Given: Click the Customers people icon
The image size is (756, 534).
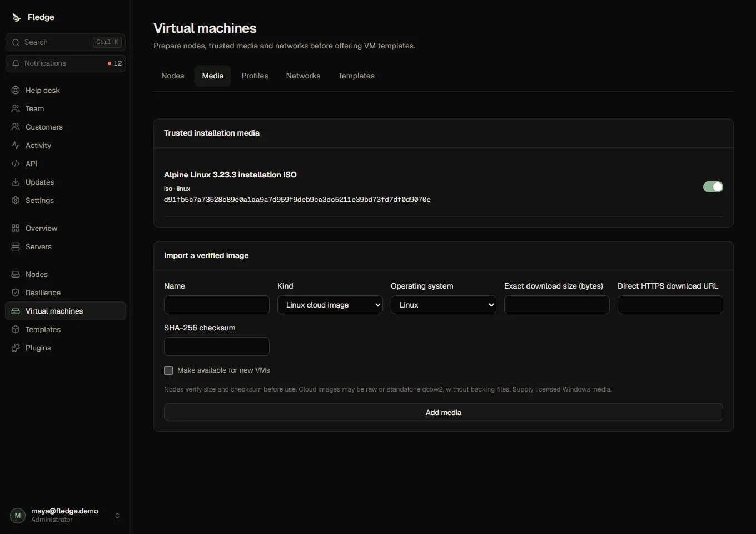Looking at the screenshot, I should click(x=16, y=127).
